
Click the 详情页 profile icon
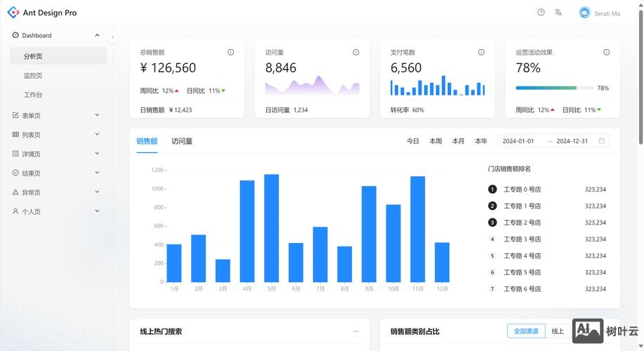[15, 154]
